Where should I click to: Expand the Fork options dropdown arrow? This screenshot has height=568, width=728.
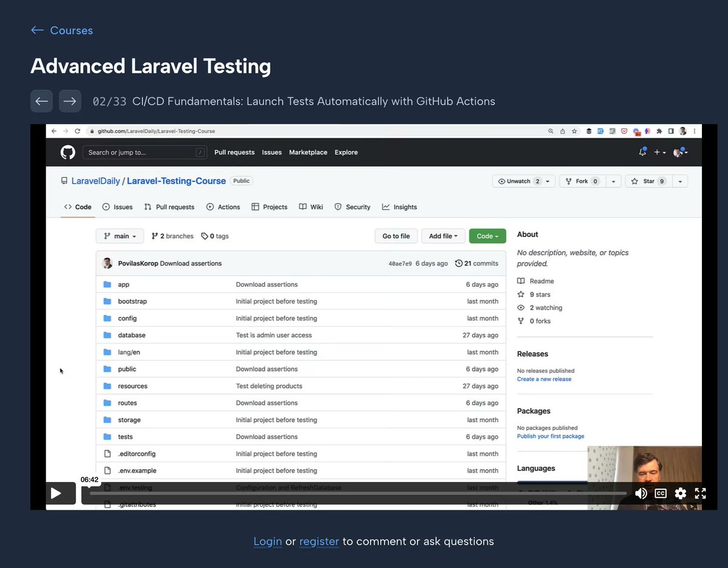pyautogui.click(x=613, y=181)
